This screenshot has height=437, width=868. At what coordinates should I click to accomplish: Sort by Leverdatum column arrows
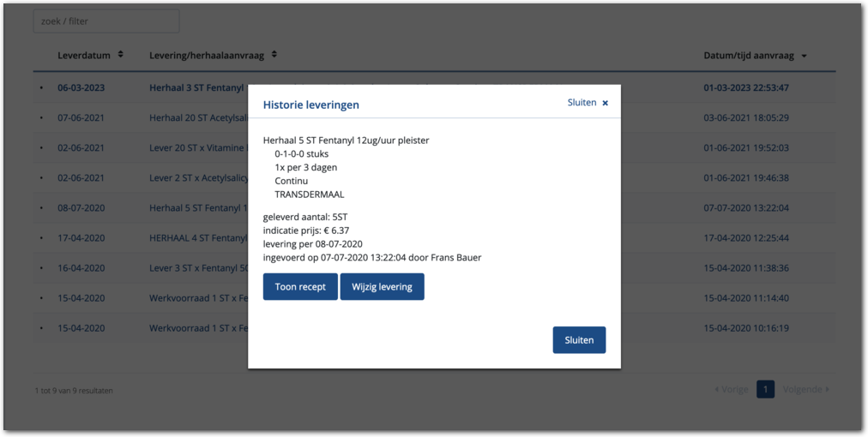tap(121, 55)
